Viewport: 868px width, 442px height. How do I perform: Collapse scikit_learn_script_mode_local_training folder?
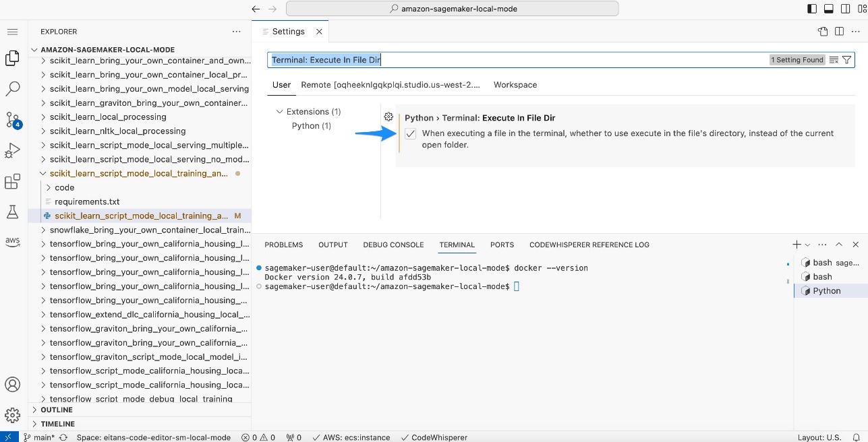click(x=139, y=173)
